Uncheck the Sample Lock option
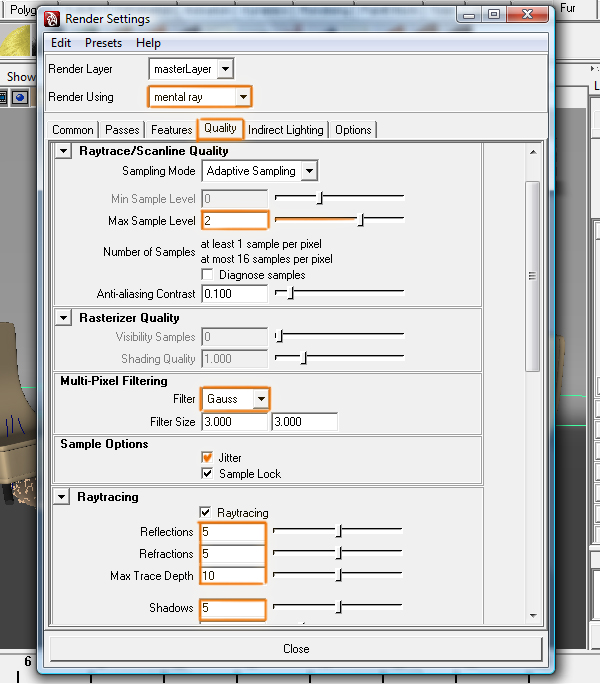 point(207,473)
